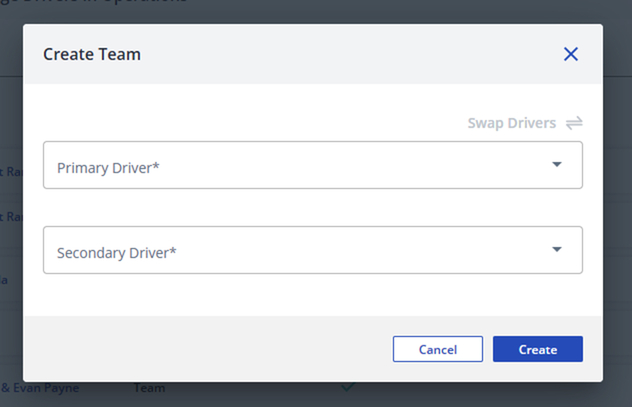Click the gray dialog header bar
The height and width of the screenshot is (407, 632).
[313, 54]
